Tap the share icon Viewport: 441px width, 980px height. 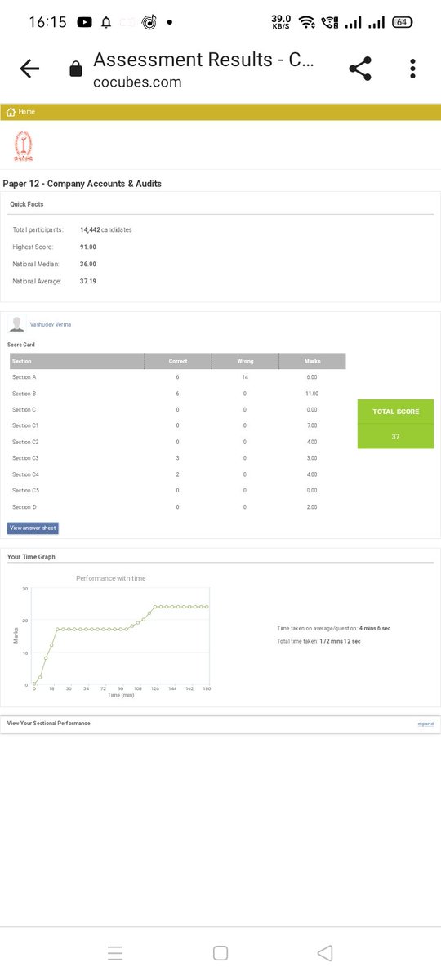(x=360, y=69)
